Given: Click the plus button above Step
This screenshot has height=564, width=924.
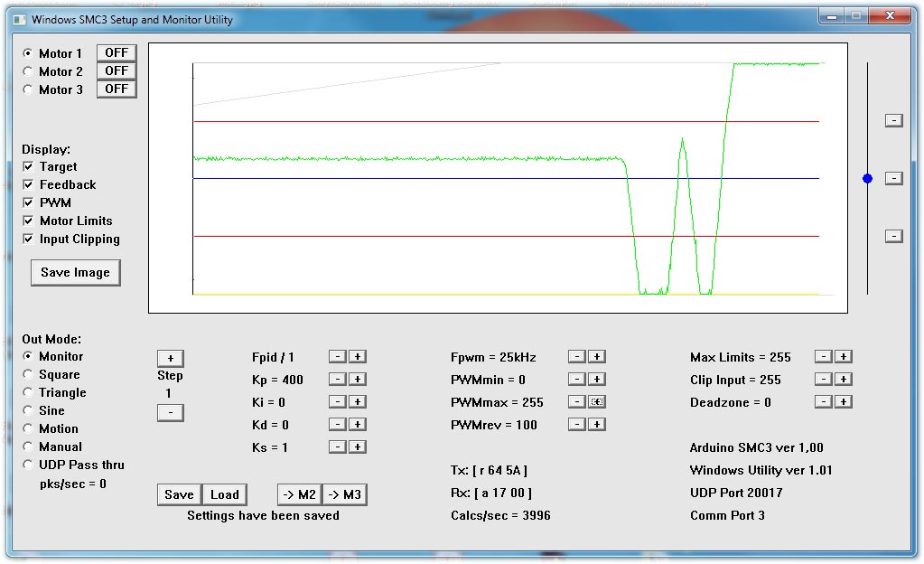Looking at the screenshot, I should click(x=170, y=358).
